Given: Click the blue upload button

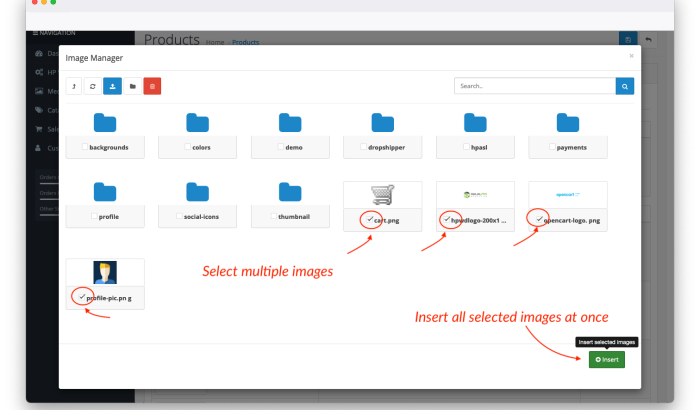Looking at the screenshot, I should click(112, 86).
